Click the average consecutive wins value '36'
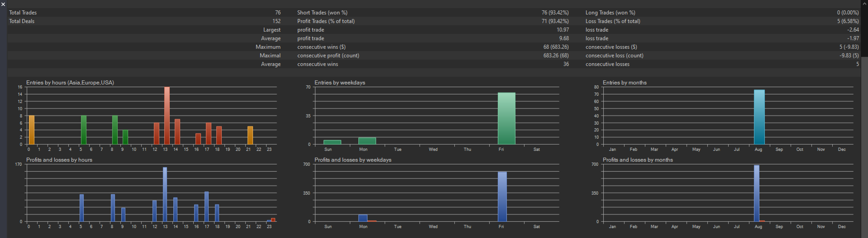 point(566,64)
